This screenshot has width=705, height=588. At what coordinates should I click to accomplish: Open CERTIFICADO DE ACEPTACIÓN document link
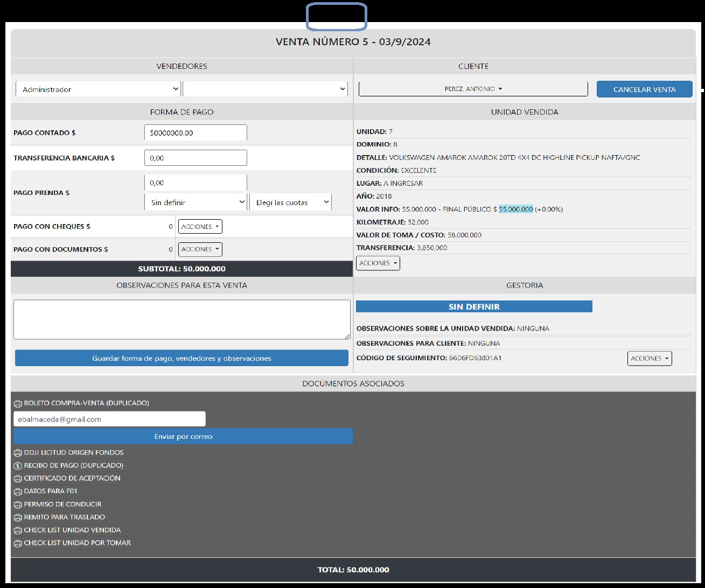[72, 479]
